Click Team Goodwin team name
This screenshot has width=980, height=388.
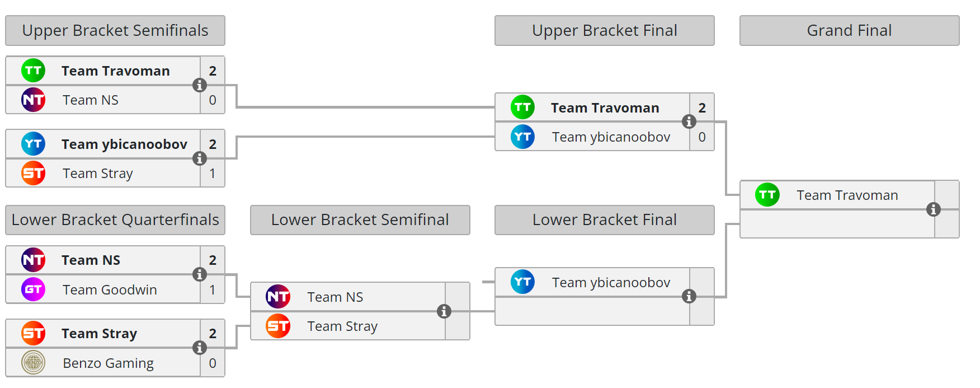click(x=110, y=290)
